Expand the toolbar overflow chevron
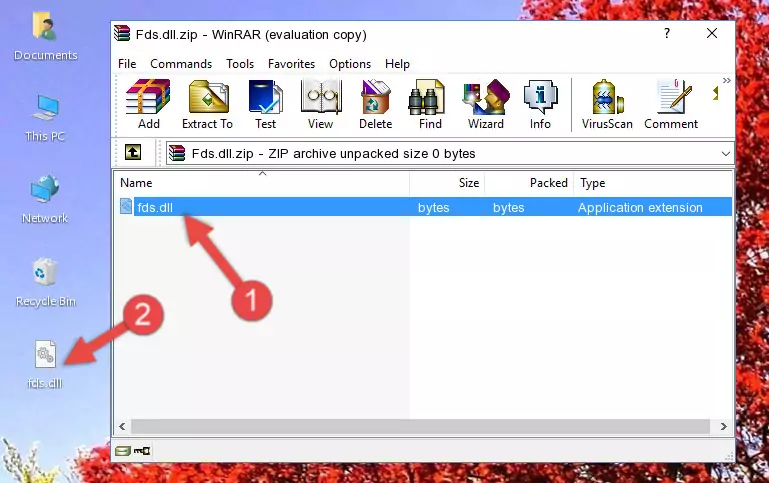769x483 pixels. [x=726, y=80]
